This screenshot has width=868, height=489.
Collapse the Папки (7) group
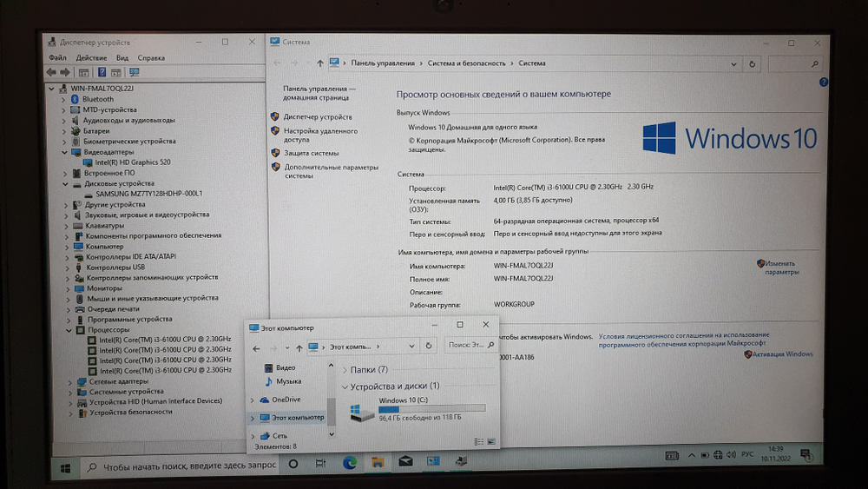tap(345, 370)
